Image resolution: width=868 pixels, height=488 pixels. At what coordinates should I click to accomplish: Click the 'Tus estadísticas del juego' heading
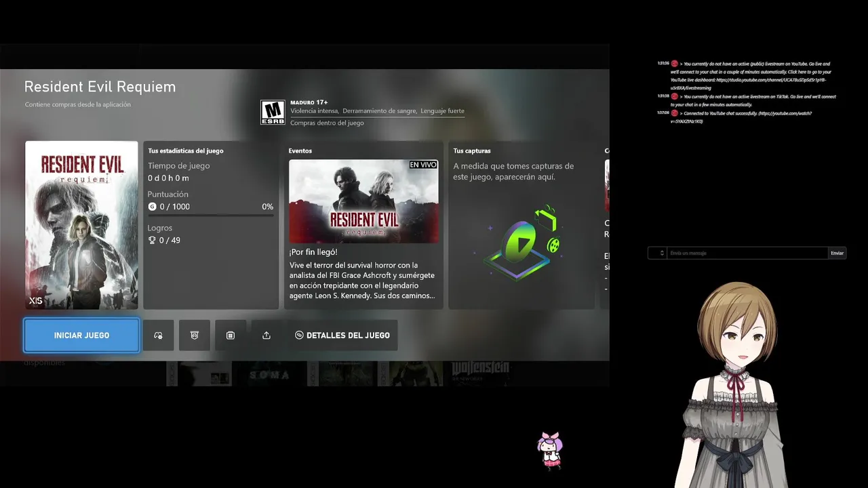(186, 150)
